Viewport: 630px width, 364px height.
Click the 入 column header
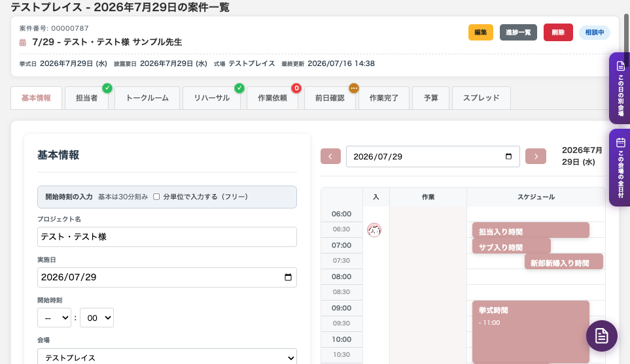(x=376, y=197)
